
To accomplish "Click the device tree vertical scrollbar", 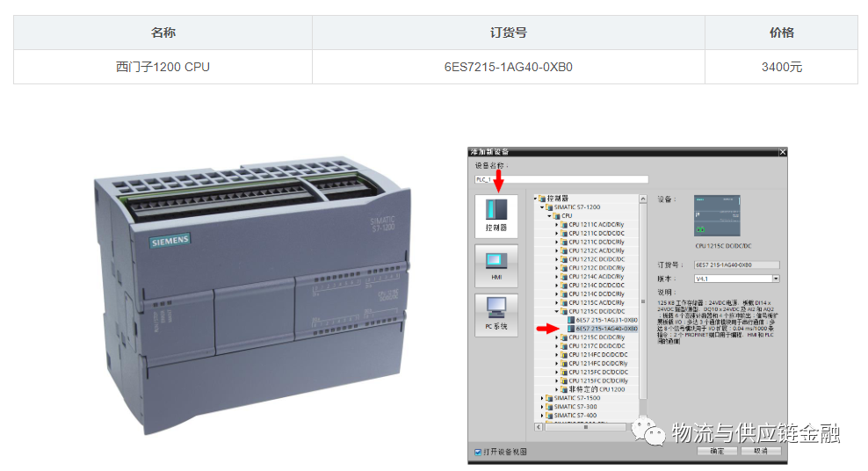I will click(x=643, y=308).
